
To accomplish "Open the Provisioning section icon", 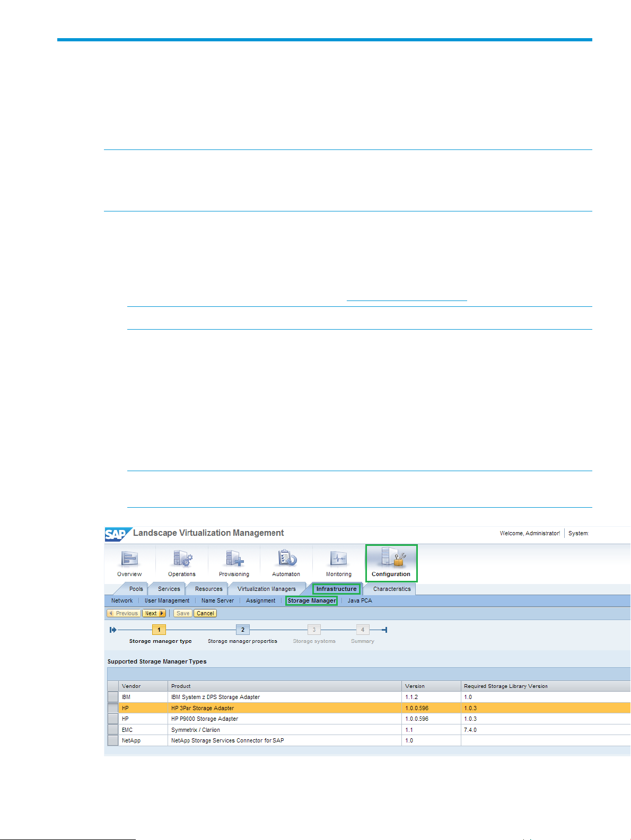I will pos(234,563).
